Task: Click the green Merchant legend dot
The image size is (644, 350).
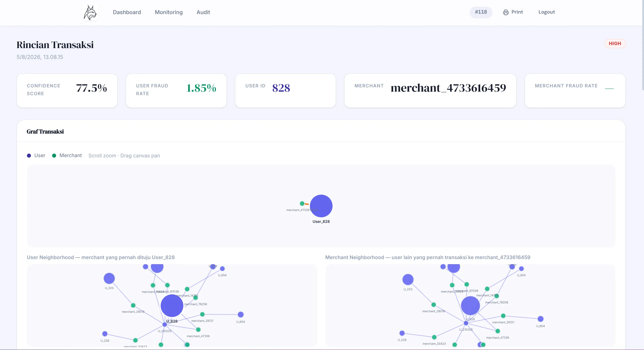Action: point(54,156)
